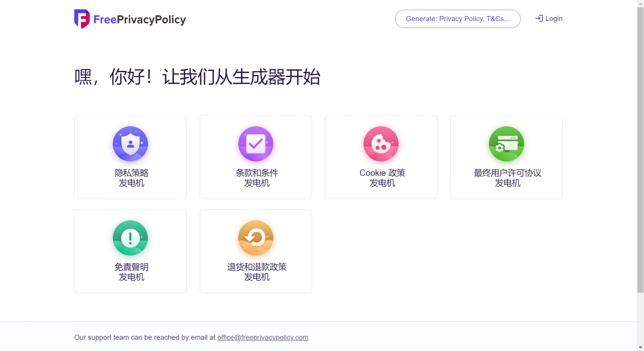
Task: Open the Cookie 政策 generator cookie icon
Action: coord(381,144)
